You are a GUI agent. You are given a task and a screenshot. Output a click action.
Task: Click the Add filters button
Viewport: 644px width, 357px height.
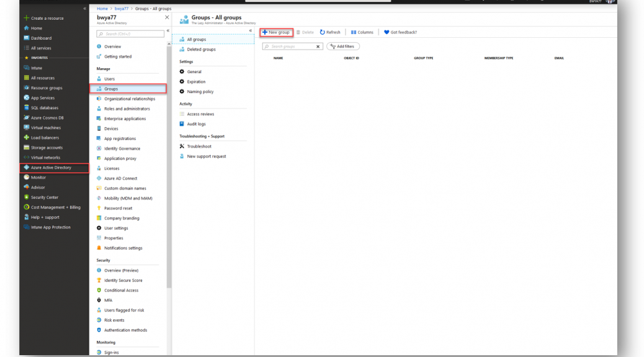tap(343, 46)
